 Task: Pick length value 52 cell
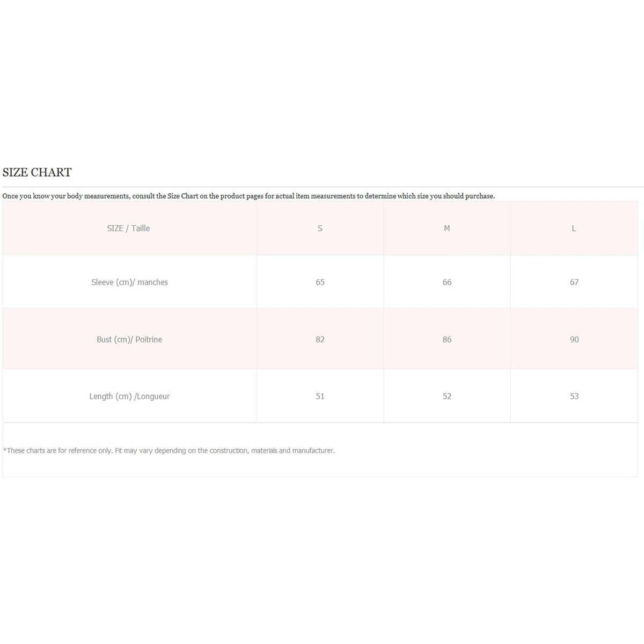447,396
